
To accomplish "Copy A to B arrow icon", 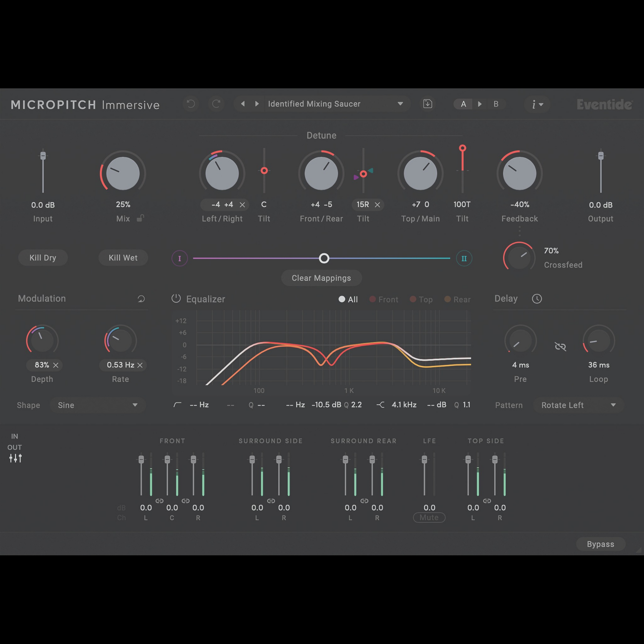I will [x=480, y=104].
